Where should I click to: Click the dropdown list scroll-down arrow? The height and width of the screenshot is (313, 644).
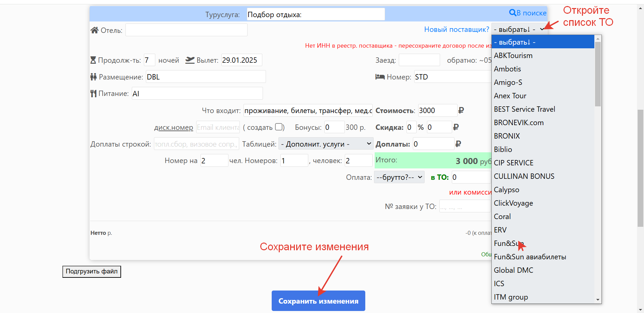click(598, 300)
